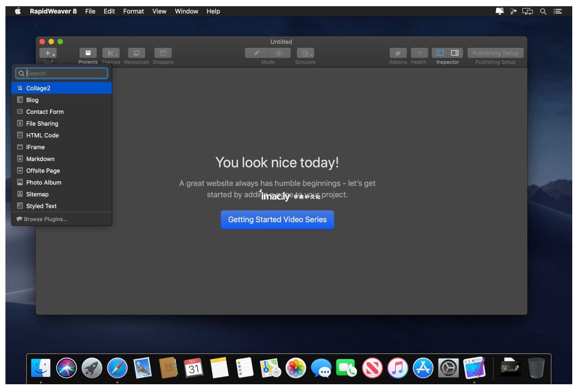The image size is (580, 392).
Task: Choose the iFrame page type
Action: click(x=62, y=147)
